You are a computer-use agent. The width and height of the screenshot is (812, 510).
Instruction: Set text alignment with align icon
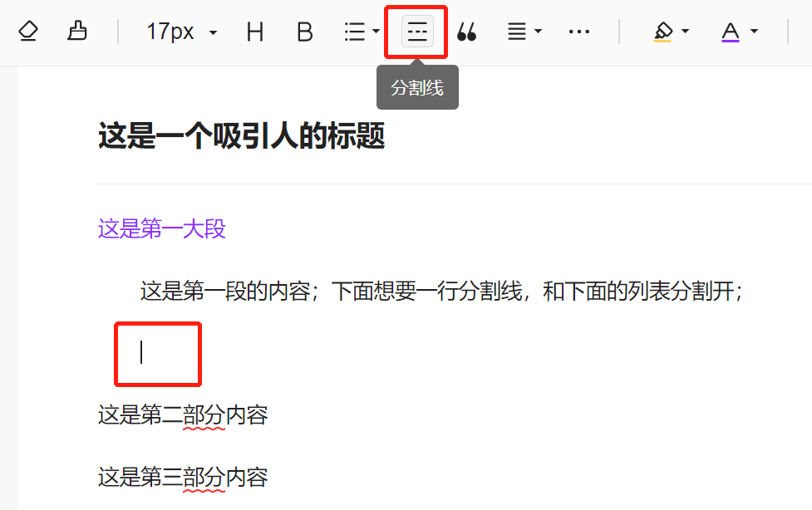click(516, 32)
